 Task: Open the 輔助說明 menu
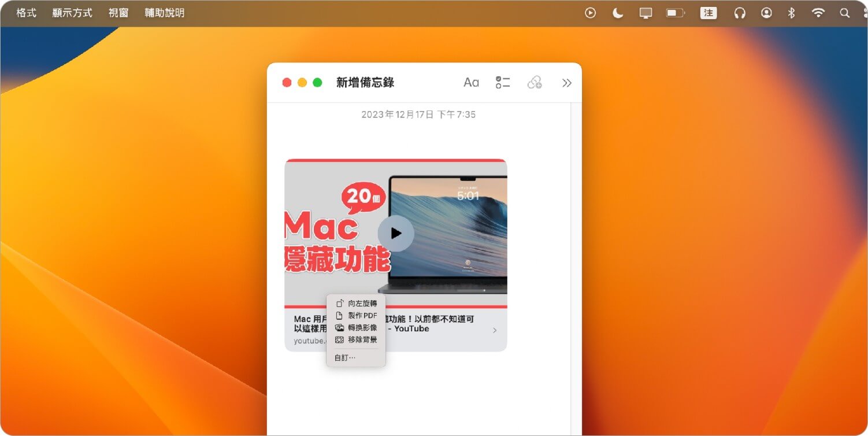pos(165,13)
